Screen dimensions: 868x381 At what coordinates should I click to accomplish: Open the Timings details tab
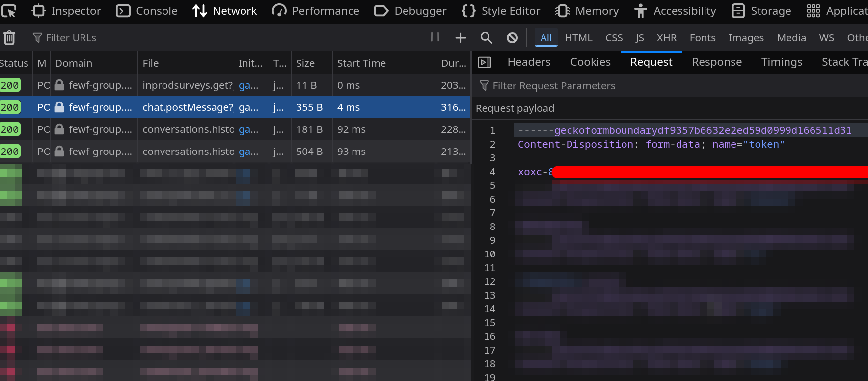pyautogui.click(x=782, y=62)
